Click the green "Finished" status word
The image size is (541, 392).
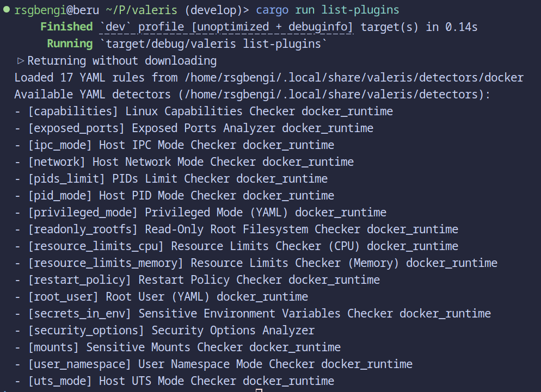(66, 27)
